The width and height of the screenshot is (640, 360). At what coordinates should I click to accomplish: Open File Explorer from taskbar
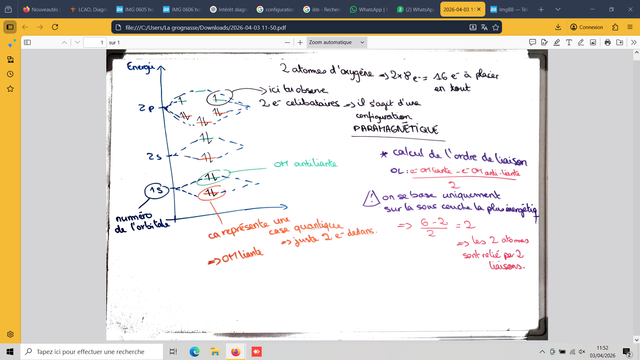point(215,351)
